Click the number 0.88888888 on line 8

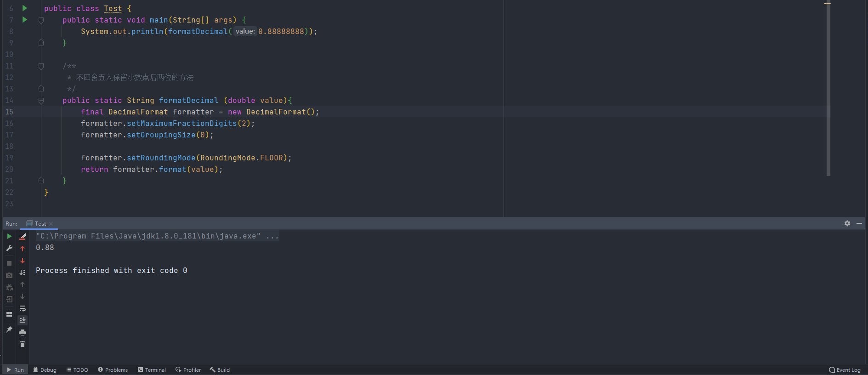[281, 32]
